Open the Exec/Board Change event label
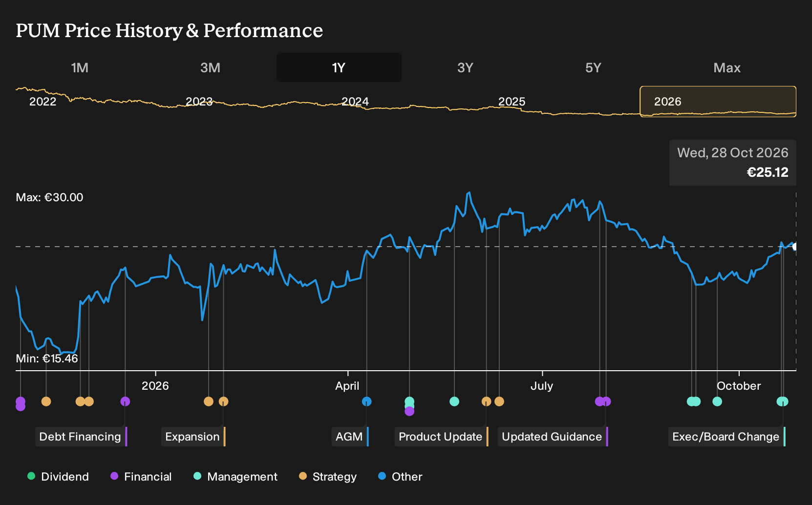Screen dimensions: 812x505 [x=726, y=437]
